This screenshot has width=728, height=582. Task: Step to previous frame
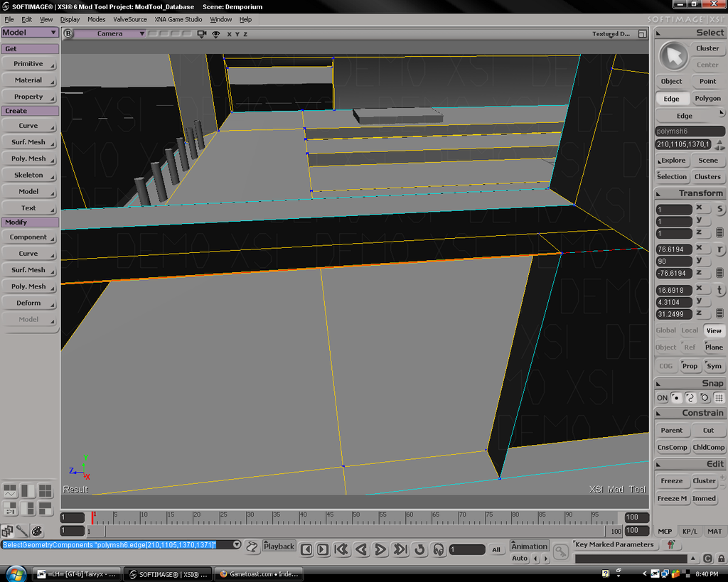306,550
